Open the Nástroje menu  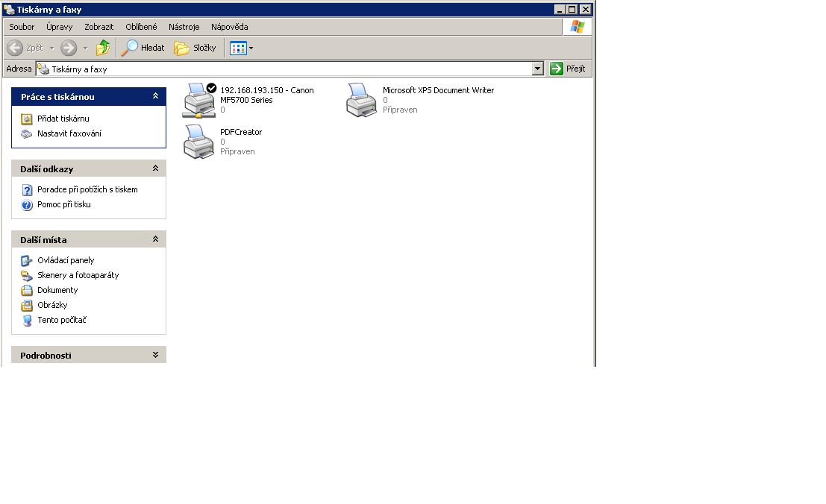click(184, 27)
